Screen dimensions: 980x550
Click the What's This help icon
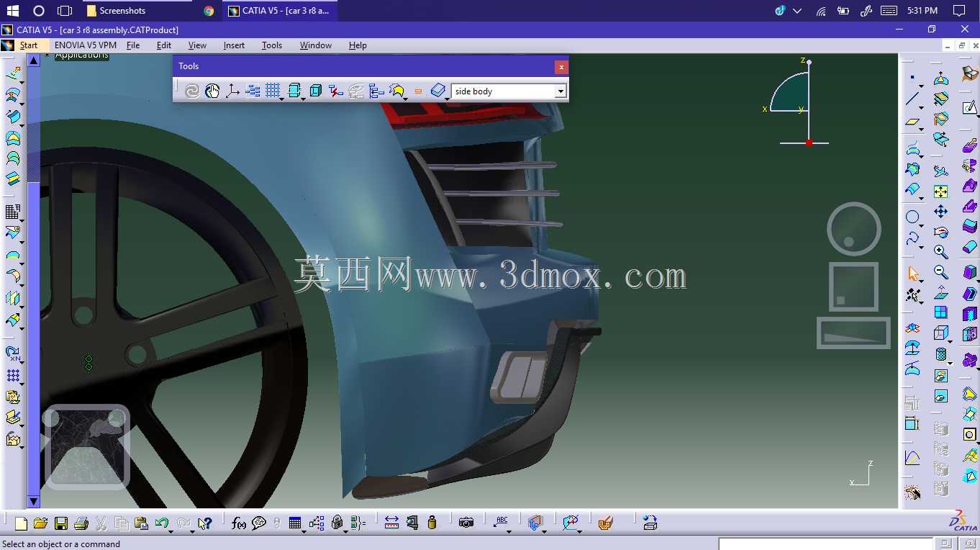205,523
